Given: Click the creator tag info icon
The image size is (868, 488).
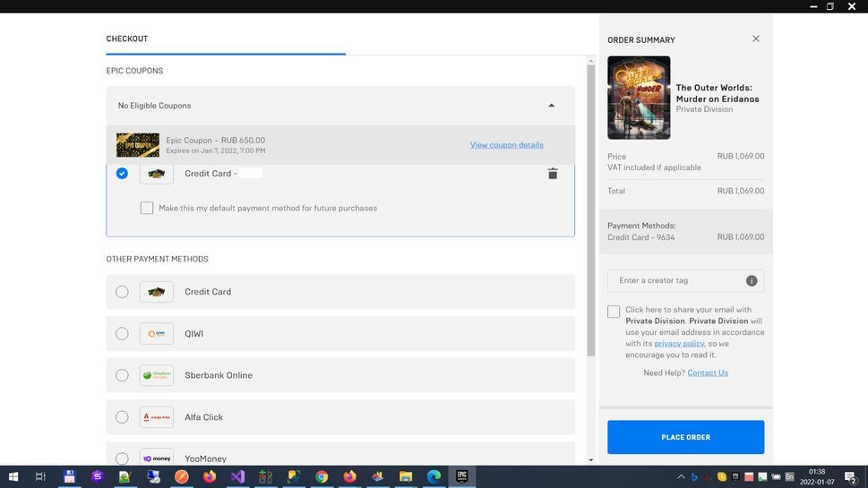Looking at the screenshot, I should click(751, 281).
